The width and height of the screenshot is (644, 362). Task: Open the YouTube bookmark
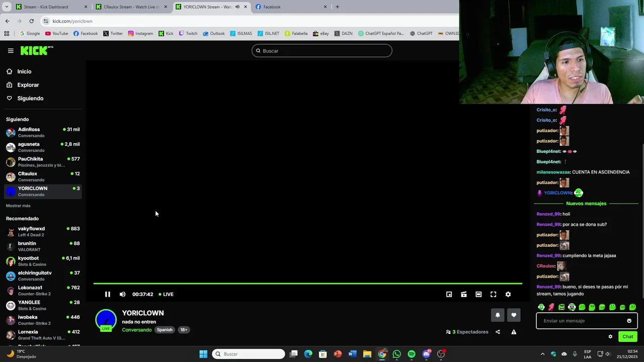(56, 34)
